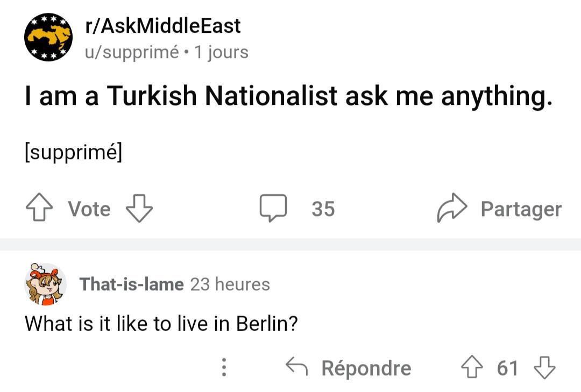581x392 pixels.
Task: Click the Partager label
Action: click(x=521, y=209)
